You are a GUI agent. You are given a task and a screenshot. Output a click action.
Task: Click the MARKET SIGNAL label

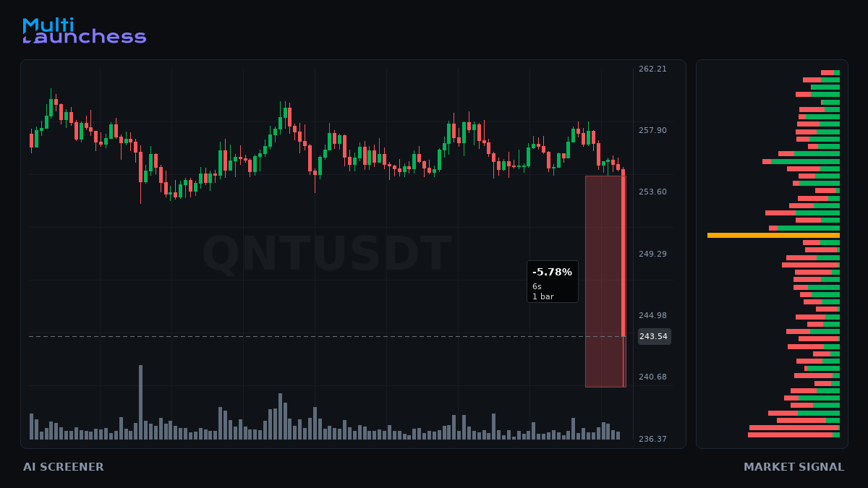(793, 467)
